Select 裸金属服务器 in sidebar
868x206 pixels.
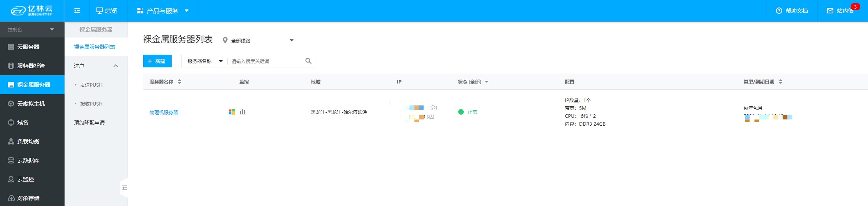(32, 85)
